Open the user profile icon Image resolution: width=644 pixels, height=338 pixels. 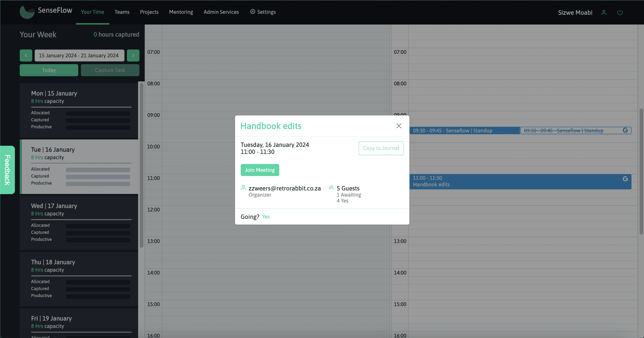(604, 12)
